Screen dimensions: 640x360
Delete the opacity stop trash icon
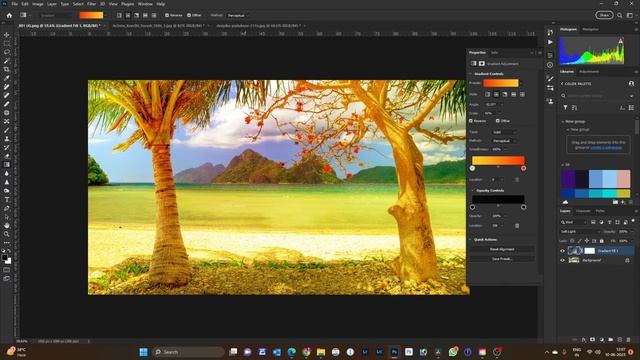click(x=517, y=226)
